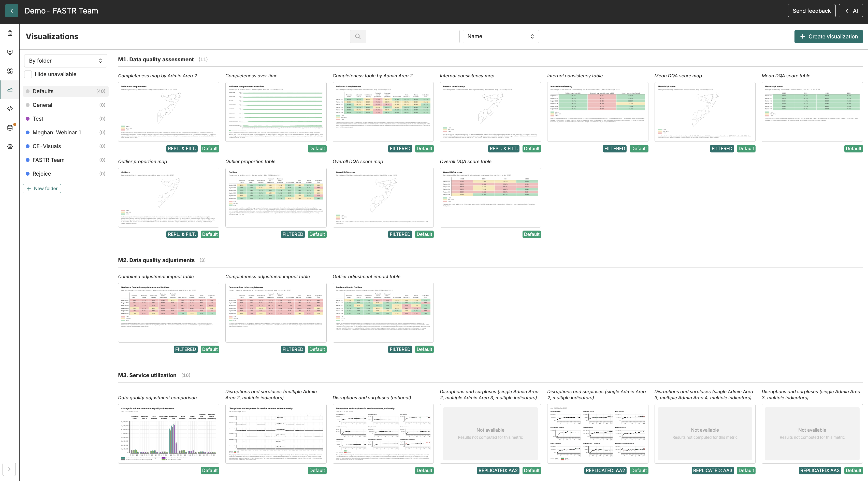Click Default badge under Completeness over time
Screen dimensions: 868x481
[x=317, y=149]
